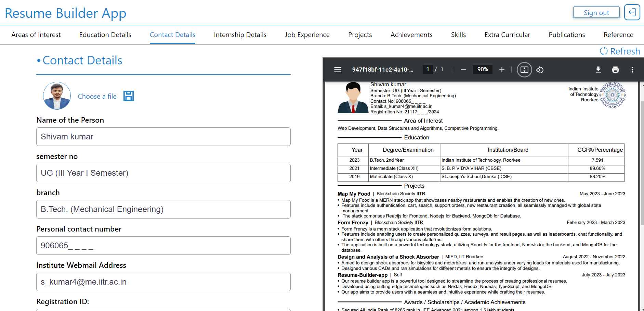This screenshot has width=644, height=311.
Task: Select the fit-to-page view icon
Action: [x=524, y=70]
